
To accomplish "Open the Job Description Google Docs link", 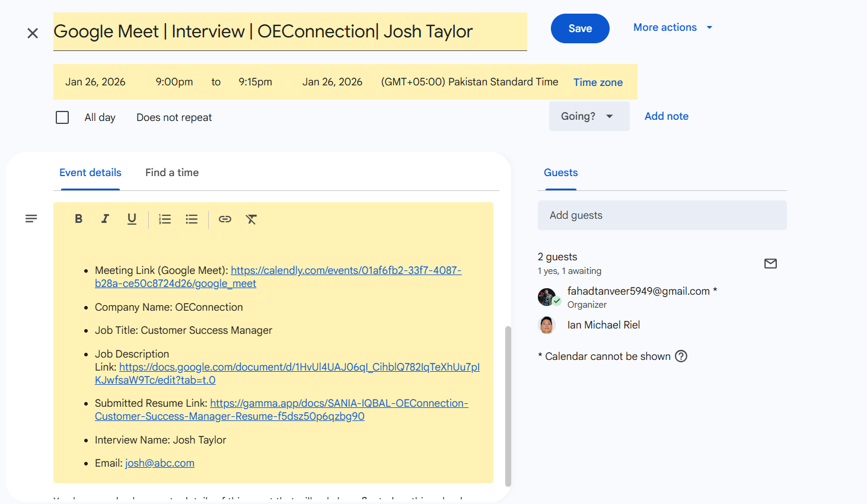I will pyautogui.click(x=288, y=374).
